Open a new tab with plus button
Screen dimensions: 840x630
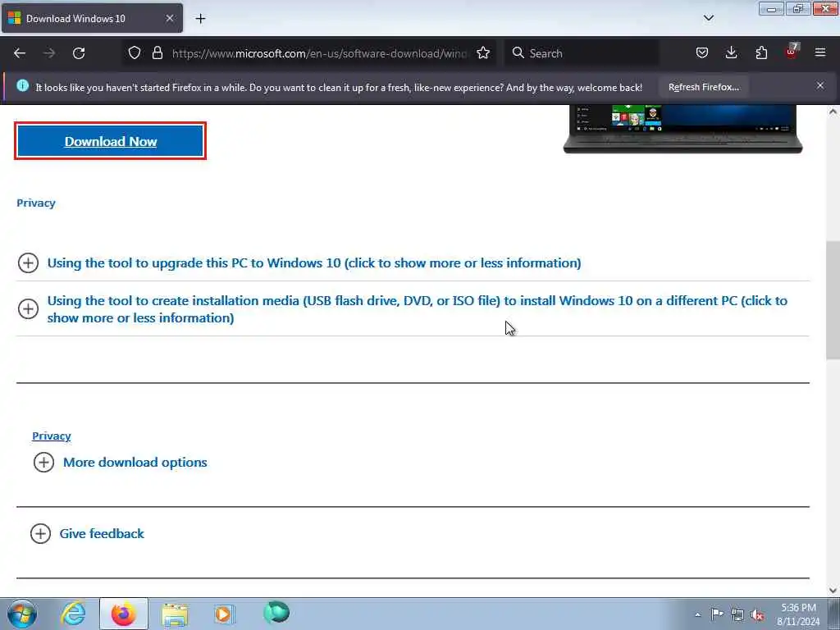click(200, 19)
